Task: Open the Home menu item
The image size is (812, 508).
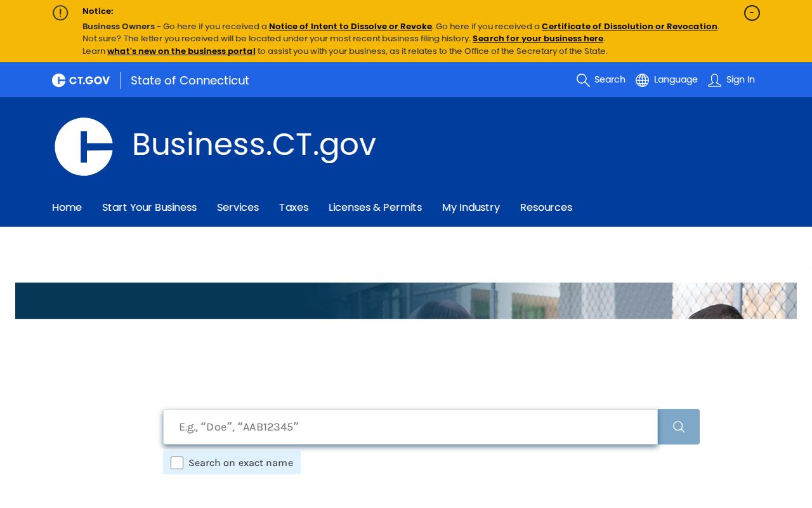Action: point(67,207)
